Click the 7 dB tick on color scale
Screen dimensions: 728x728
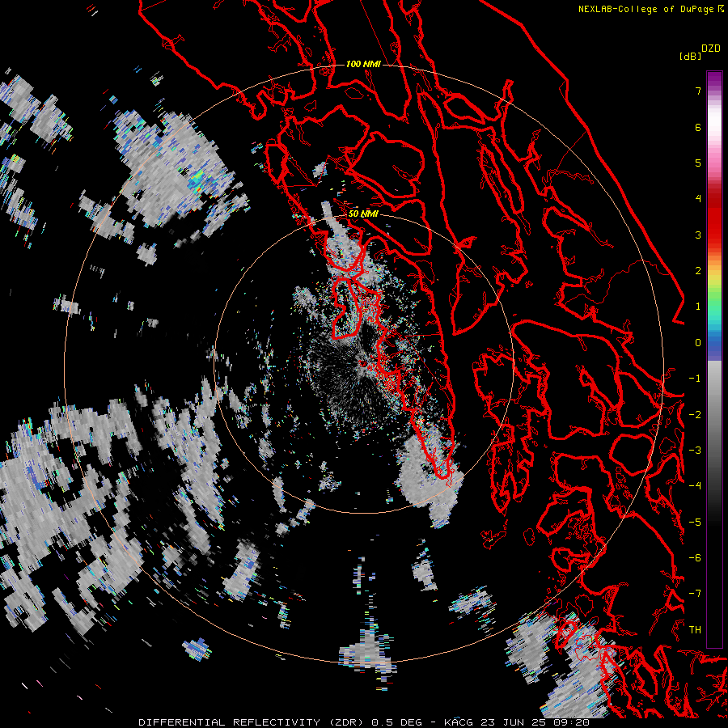pyautogui.click(x=698, y=91)
